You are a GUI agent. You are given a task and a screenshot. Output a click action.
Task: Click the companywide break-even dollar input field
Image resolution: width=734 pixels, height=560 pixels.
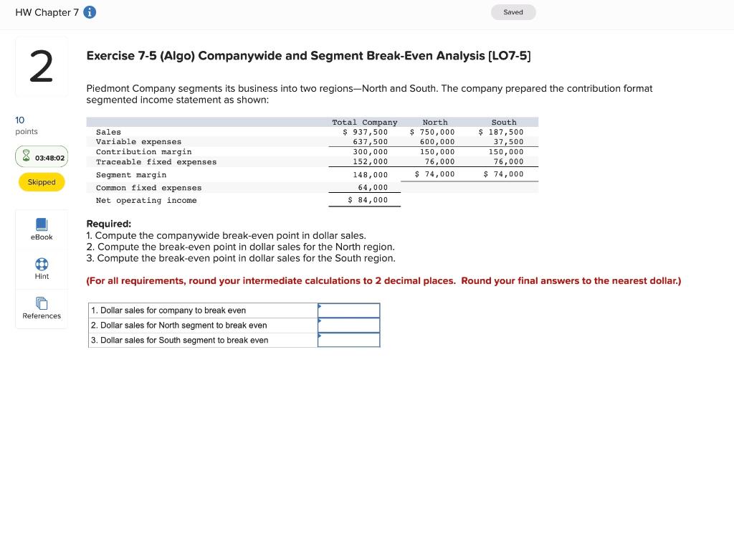(349, 310)
